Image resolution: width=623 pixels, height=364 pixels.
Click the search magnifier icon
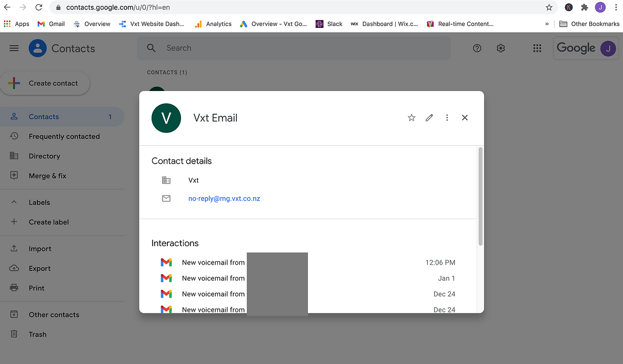click(x=151, y=48)
